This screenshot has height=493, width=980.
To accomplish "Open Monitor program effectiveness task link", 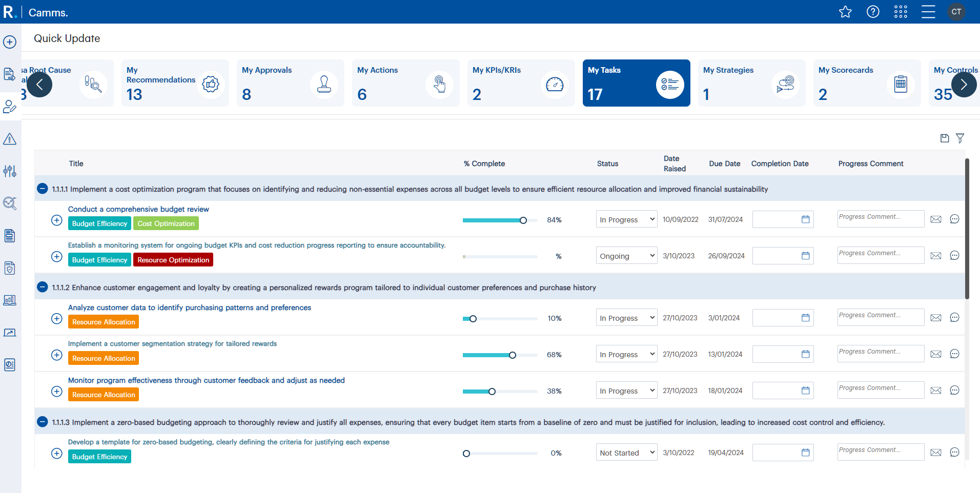I will coord(206,380).
